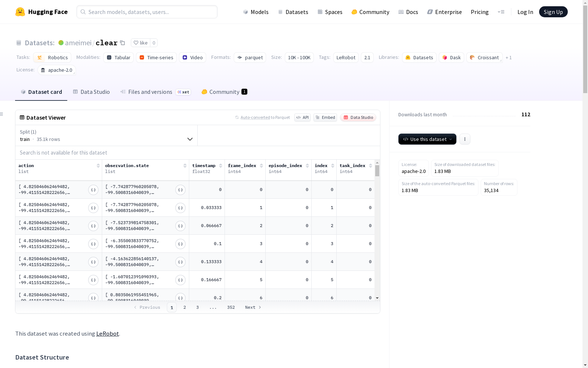
Task: Focus the search models, datasets, users field
Action: pos(147,12)
